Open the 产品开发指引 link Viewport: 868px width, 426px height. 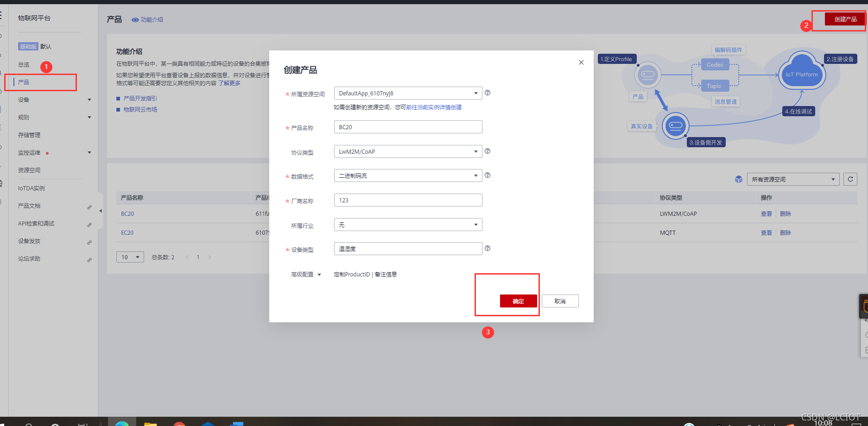click(x=140, y=99)
